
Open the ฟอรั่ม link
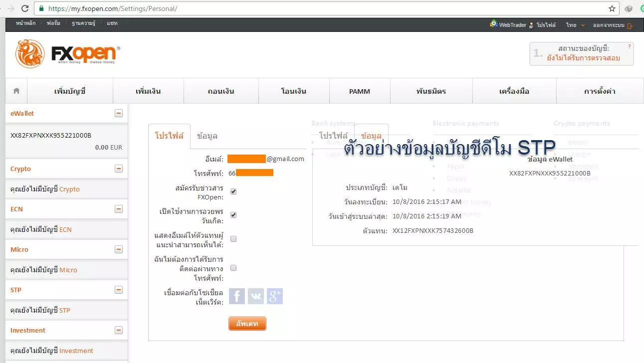click(x=53, y=23)
